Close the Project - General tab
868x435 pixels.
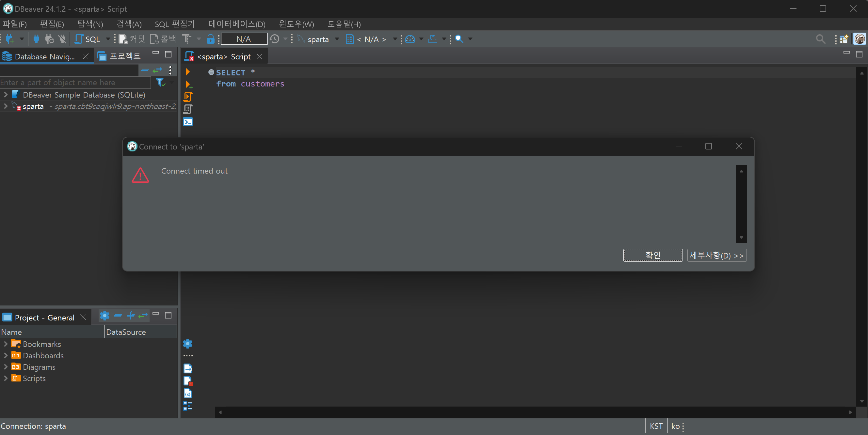(83, 318)
